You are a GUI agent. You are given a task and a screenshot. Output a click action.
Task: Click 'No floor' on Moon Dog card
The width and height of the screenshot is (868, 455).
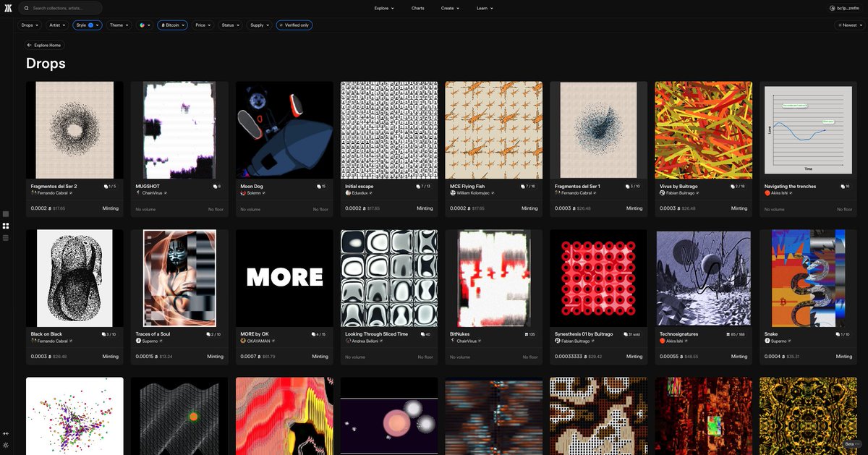click(x=320, y=209)
